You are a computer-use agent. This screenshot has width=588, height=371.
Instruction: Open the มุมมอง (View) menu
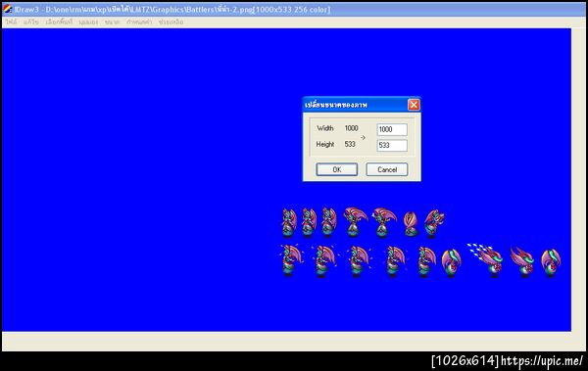88,23
